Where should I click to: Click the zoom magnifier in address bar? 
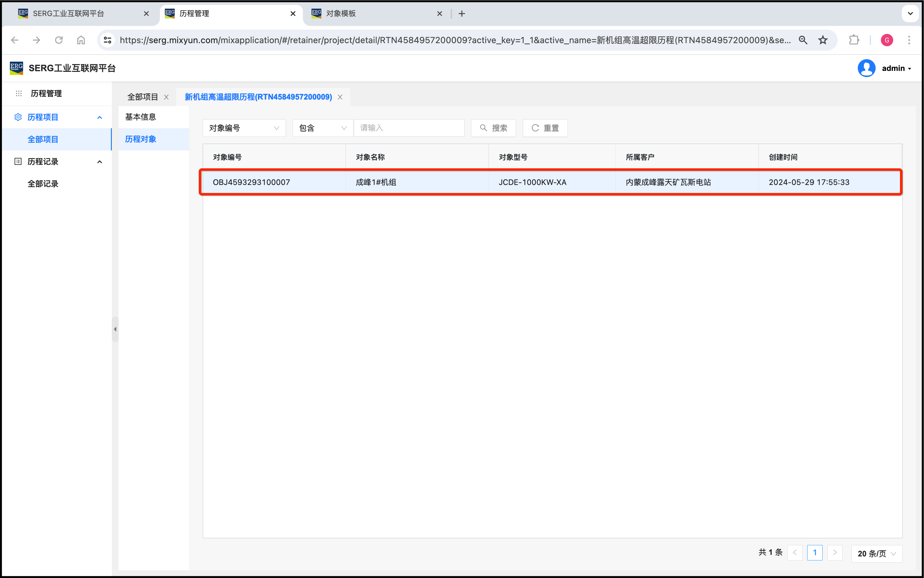[803, 40]
